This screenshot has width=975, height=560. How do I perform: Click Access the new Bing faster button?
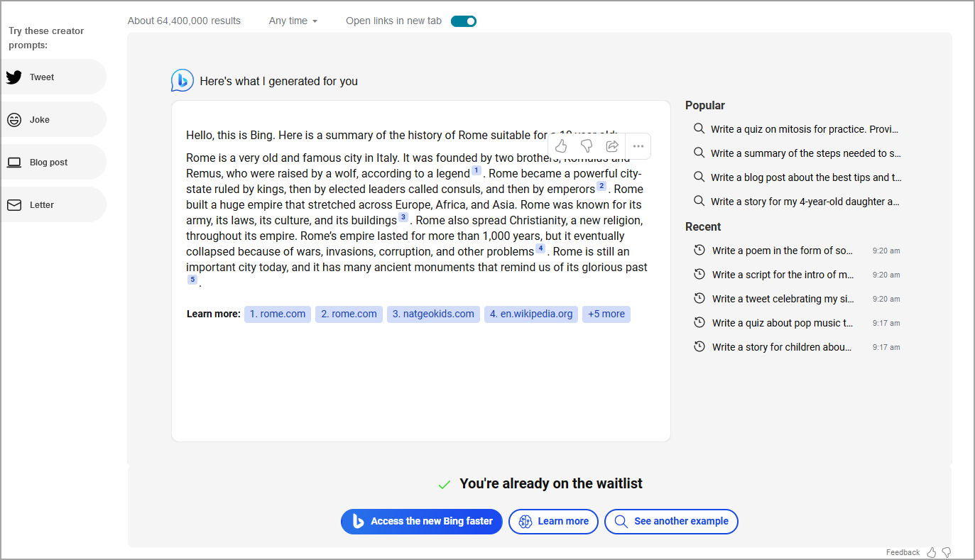[x=422, y=522]
